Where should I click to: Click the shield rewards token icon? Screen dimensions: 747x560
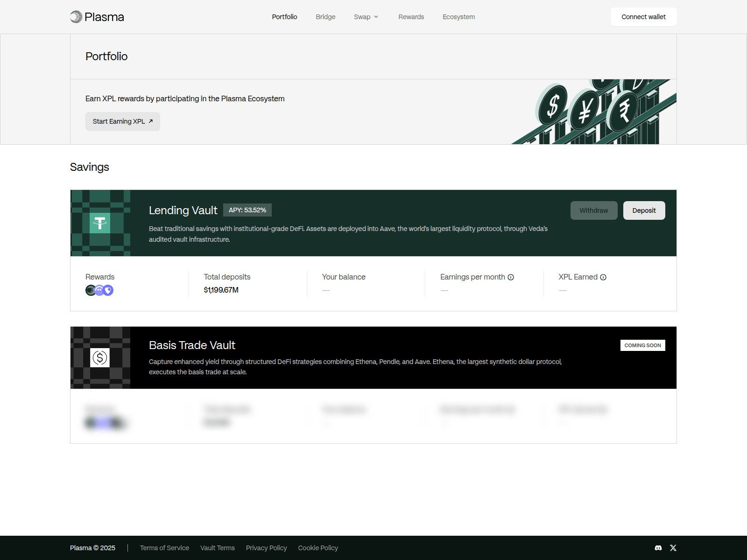click(x=108, y=290)
